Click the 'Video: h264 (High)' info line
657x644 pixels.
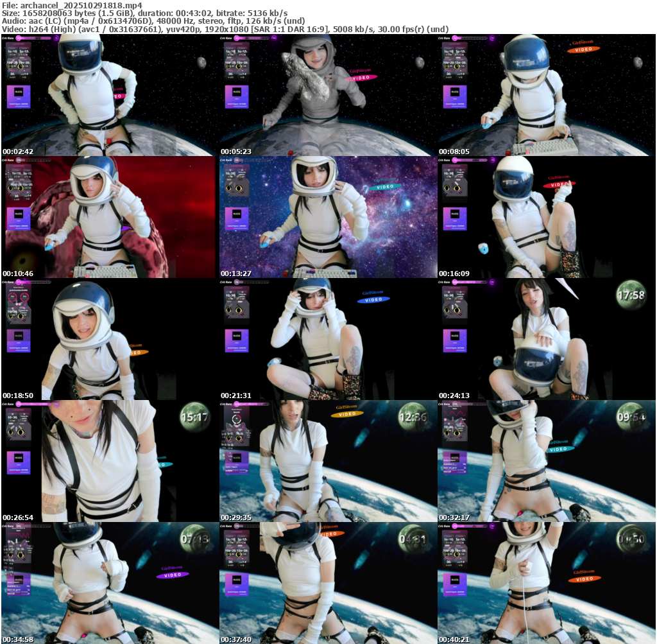click(x=225, y=30)
